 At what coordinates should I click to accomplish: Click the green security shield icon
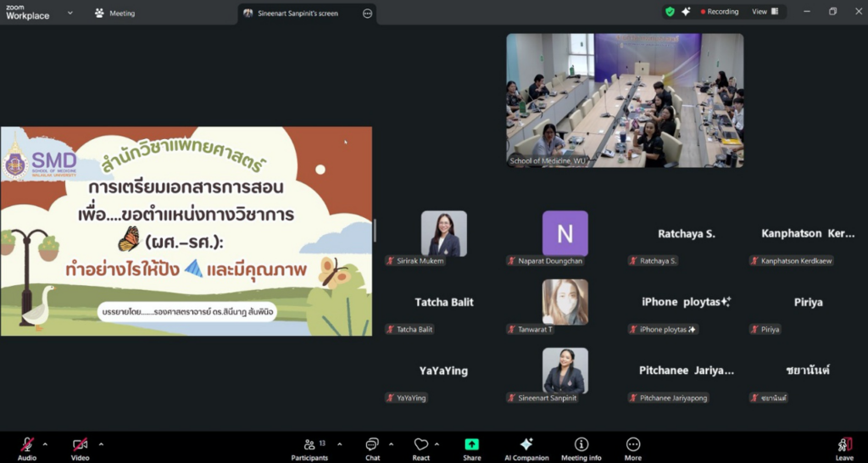[670, 12]
